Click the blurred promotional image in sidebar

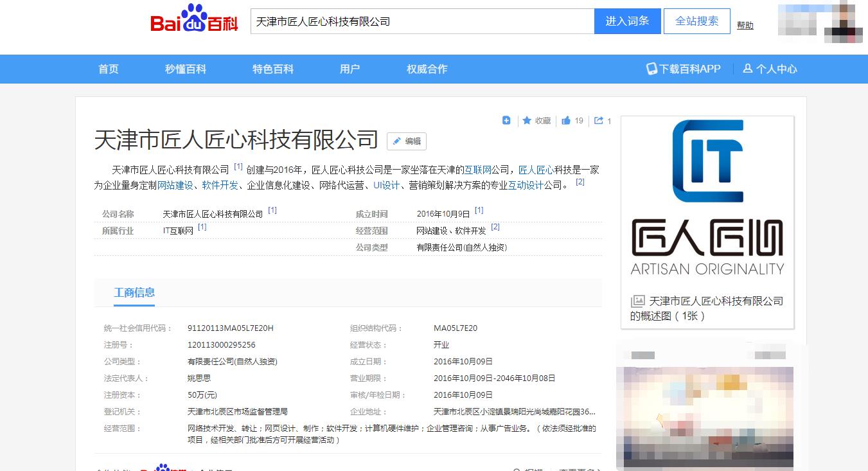705,416
